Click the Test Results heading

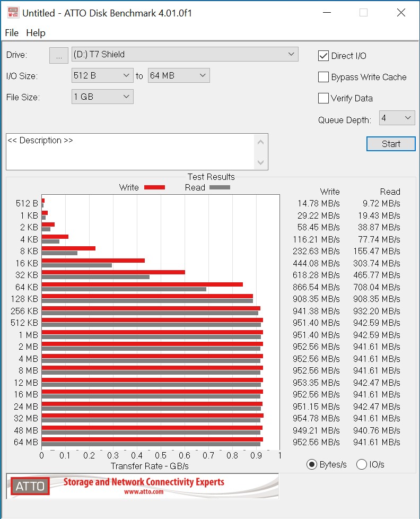pyautogui.click(x=211, y=177)
